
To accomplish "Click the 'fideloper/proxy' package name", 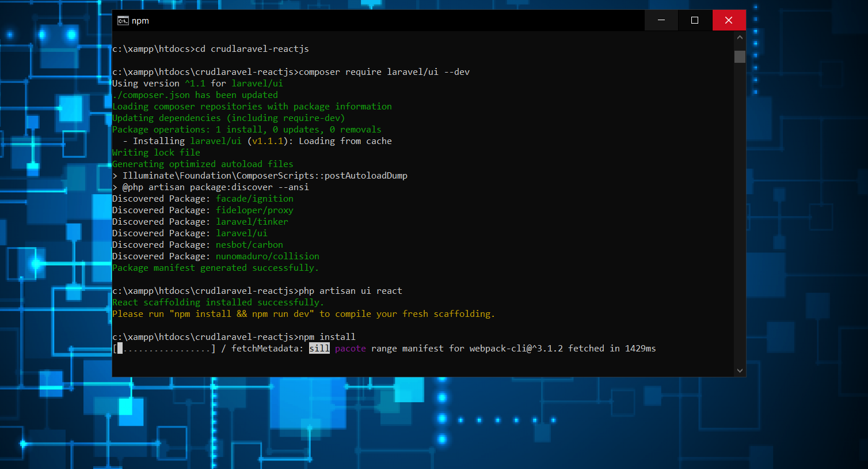I will coord(254,210).
